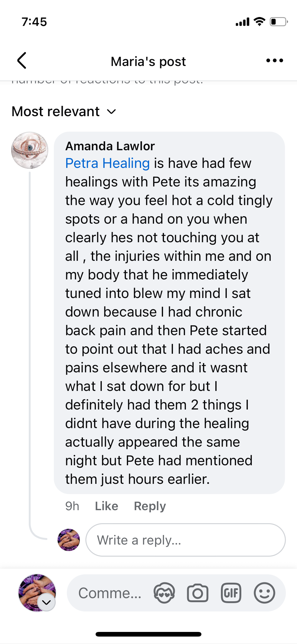297x644 pixels.
Task: Reply to Amanda Lawlor's comment
Action: (150, 506)
